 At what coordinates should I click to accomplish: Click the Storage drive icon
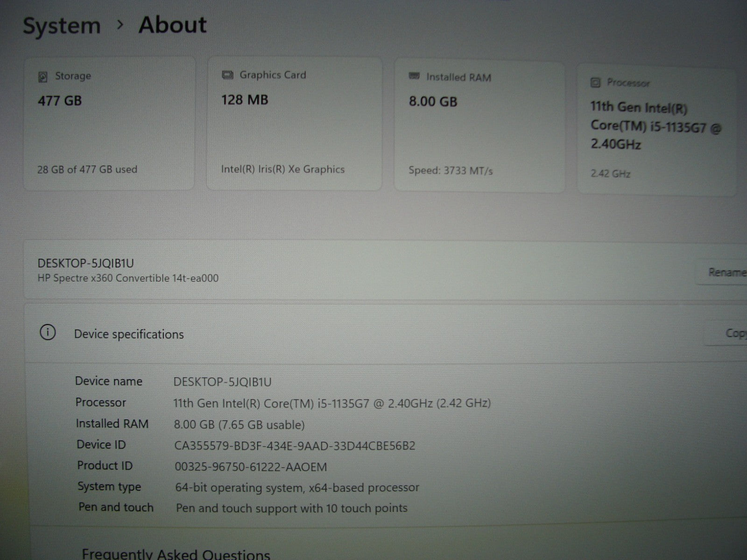[x=43, y=77]
